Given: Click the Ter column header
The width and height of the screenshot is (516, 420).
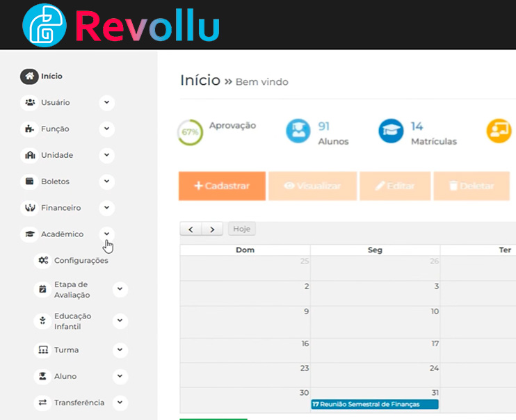Looking at the screenshot, I should (x=504, y=250).
